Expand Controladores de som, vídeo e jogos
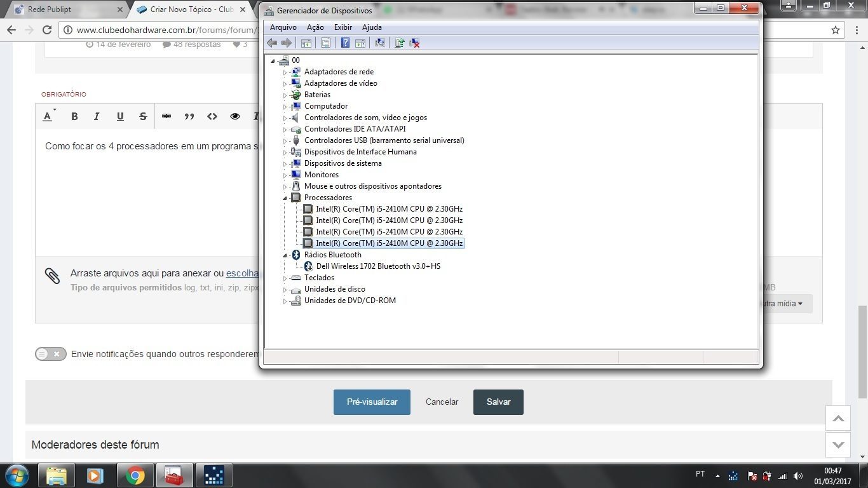 285,118
